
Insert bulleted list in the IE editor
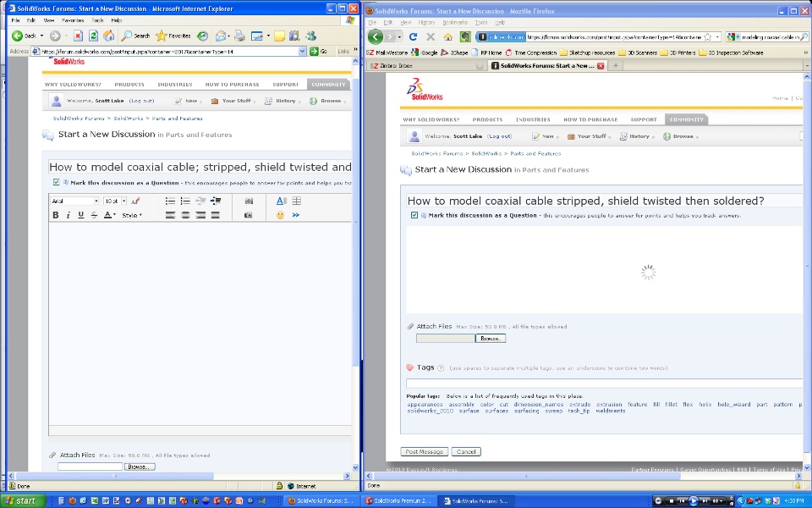click(x=170, y=202)
